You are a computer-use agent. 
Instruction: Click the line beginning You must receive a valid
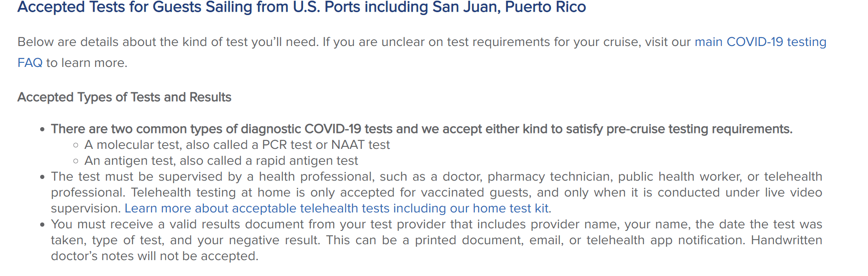(437, 224)
